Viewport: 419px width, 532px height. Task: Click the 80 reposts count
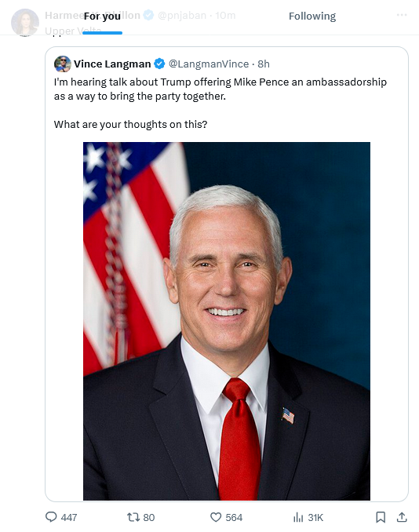pyautogui.click(x=149, y=517)
